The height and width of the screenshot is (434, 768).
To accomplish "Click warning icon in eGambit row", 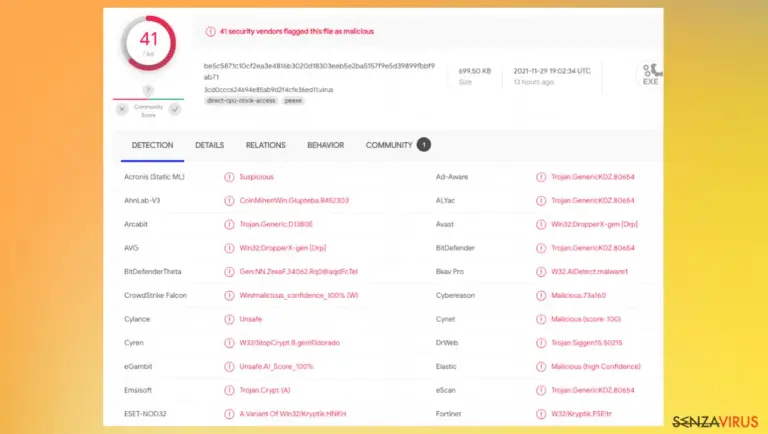I will (229, 366).
